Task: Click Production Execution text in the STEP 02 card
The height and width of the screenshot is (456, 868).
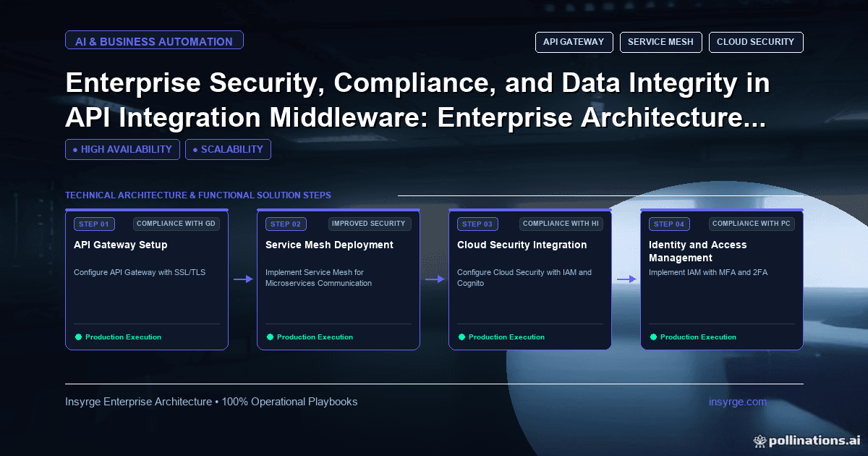Action: (x=315, y=337)
